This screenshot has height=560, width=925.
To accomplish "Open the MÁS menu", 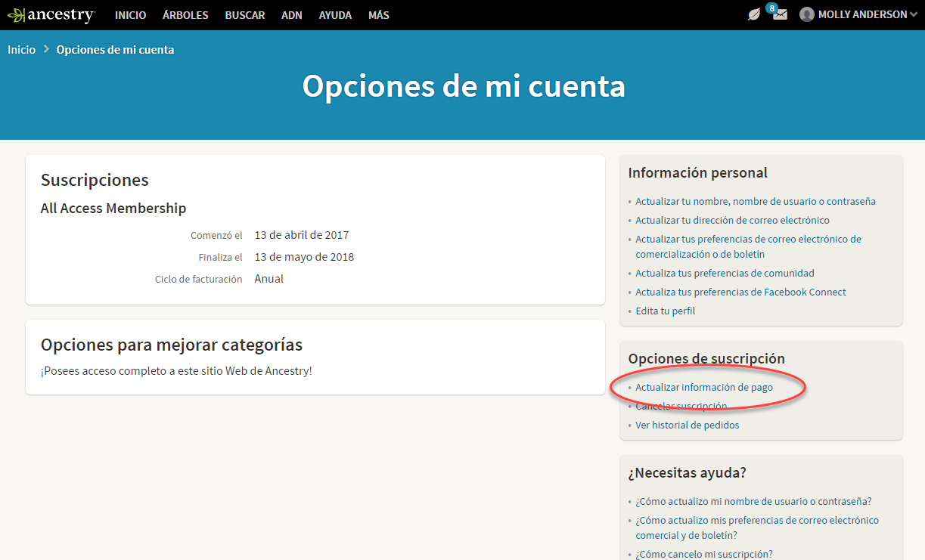I will point(379,15).
